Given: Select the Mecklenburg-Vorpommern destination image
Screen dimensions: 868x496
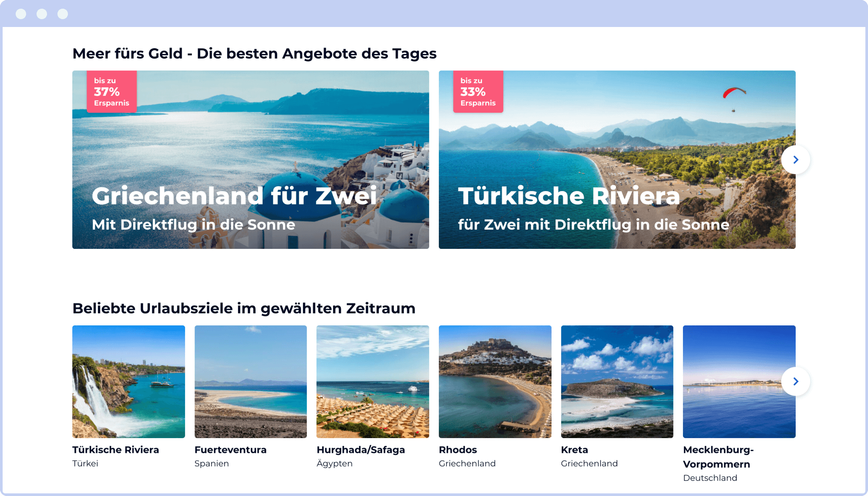Looking at the screenshot, I should pyautogui.click(x=739, y=382).
